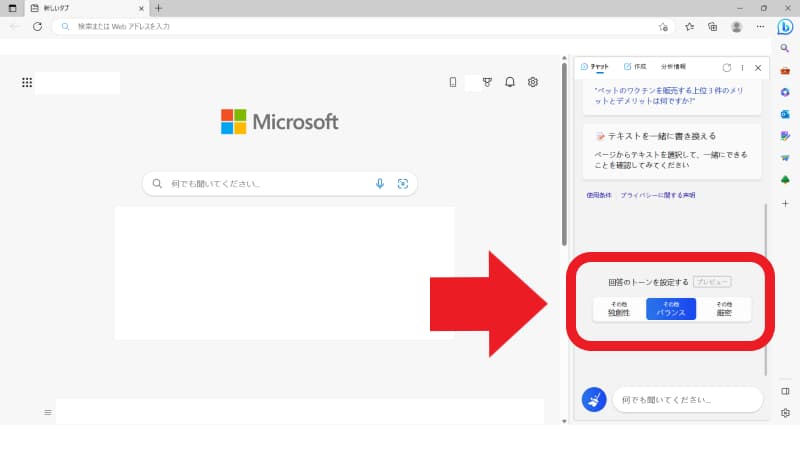Click the chat panel scrollbar
800x450 pixels.
[765, 289]
